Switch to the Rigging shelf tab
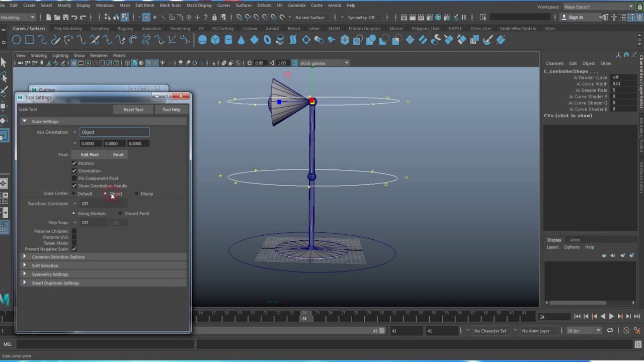The image size is (644, 362). tap(125, 29)
